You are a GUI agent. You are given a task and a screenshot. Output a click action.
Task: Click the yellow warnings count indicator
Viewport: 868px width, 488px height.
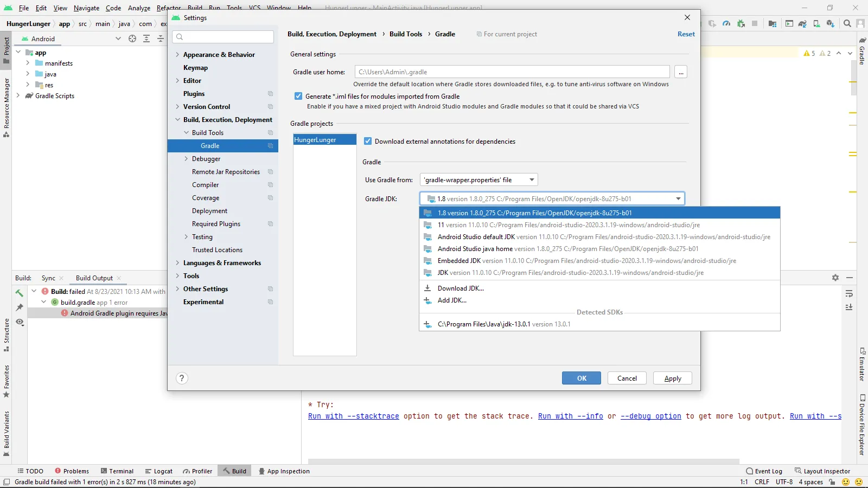click(809, 53)
